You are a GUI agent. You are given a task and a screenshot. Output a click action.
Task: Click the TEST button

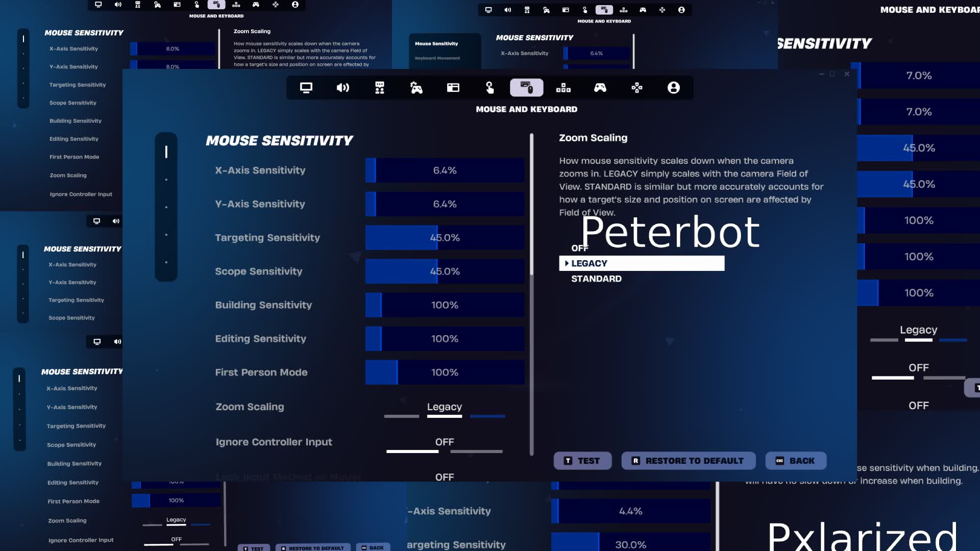[582, 461]
